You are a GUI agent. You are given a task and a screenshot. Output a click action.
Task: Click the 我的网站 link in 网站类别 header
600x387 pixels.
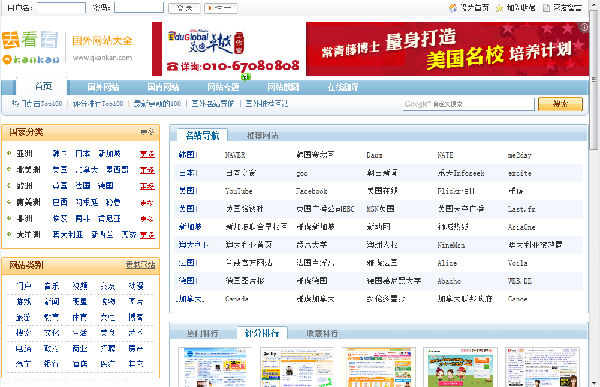click(140, 265)
